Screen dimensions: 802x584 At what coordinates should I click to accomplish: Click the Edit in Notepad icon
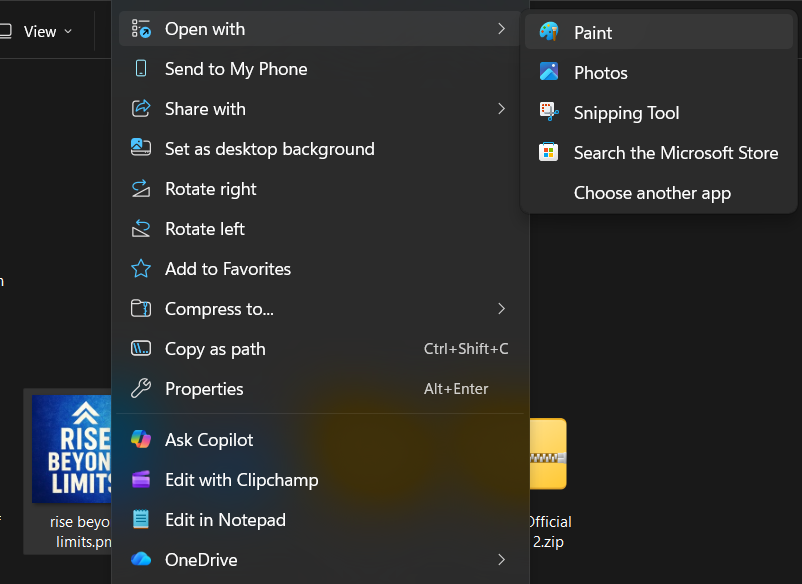pyautogui.click(x=143, y=519)
